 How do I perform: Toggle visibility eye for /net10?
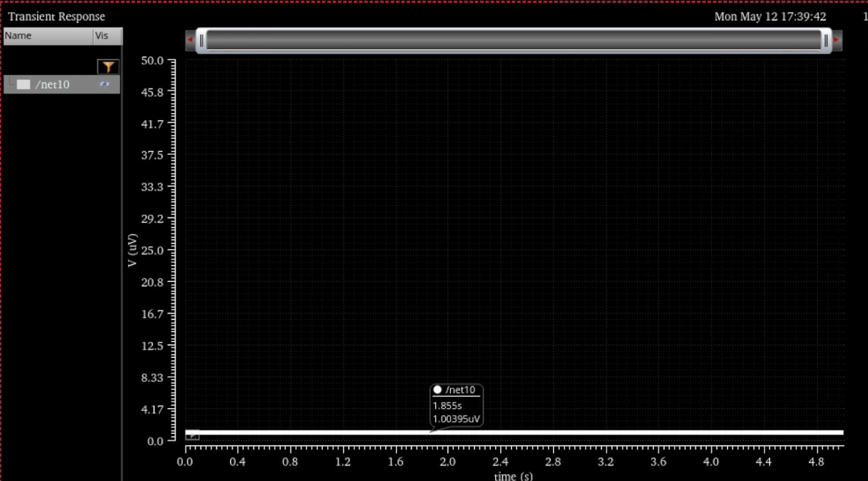click(x=104, y=84)
